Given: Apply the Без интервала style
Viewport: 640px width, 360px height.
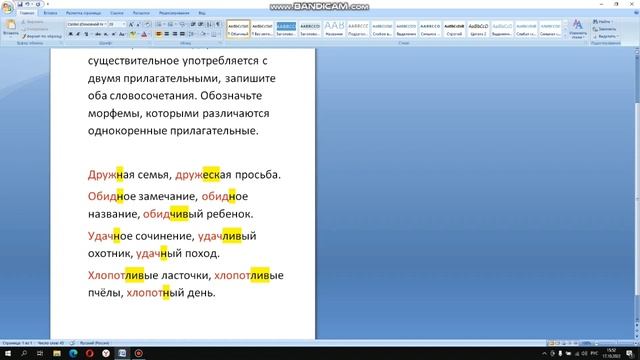Looking at the screenshot, I should 262,29.
